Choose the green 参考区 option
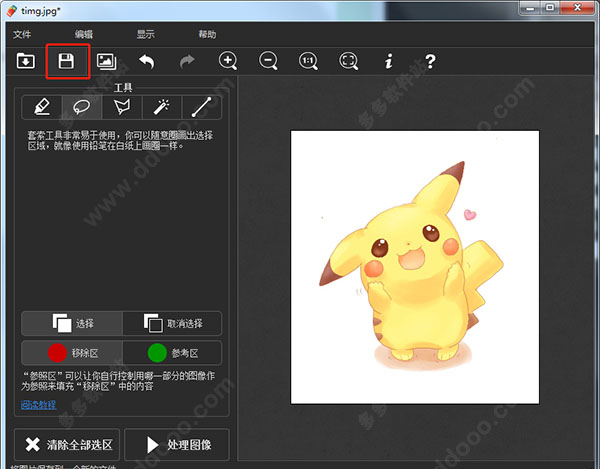Image resolution: width=600 pixels, height=469 pixels. 172,353
